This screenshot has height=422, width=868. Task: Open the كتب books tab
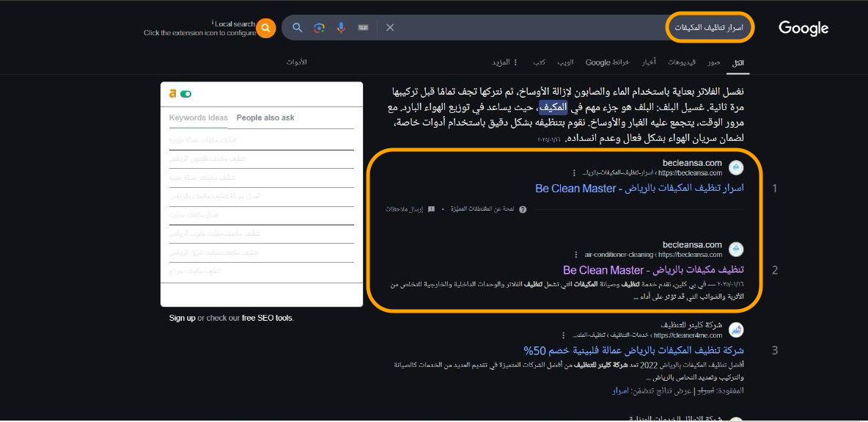(x=539, y=62)
